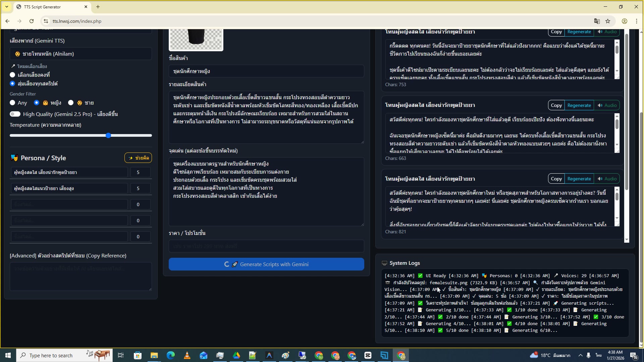Viewport: 644px width, 362px height.
Task: Show hidden system tray icons
Action: coord(580,355)
